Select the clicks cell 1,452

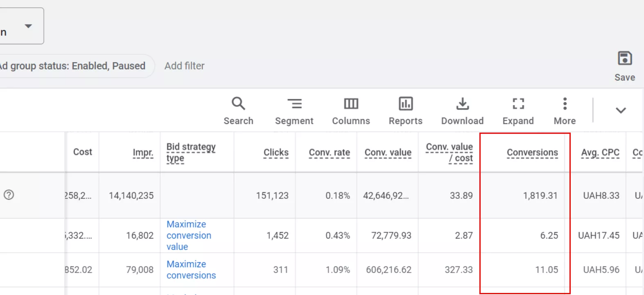(x=278, y=236)
